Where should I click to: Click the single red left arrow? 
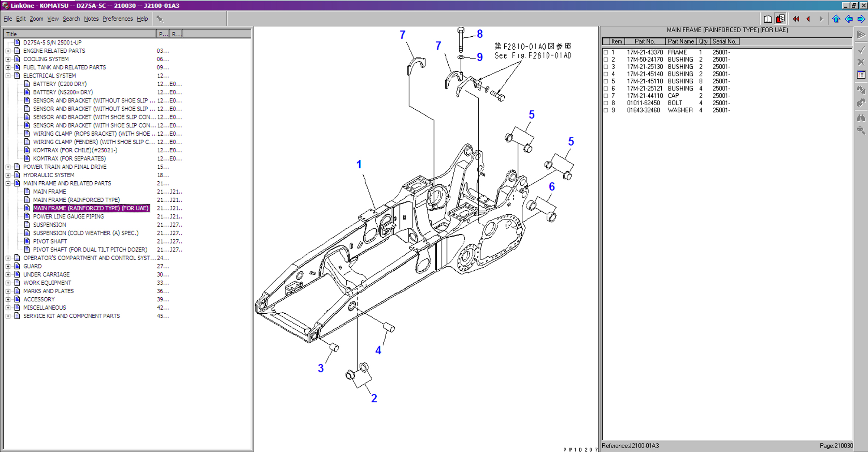808,19
